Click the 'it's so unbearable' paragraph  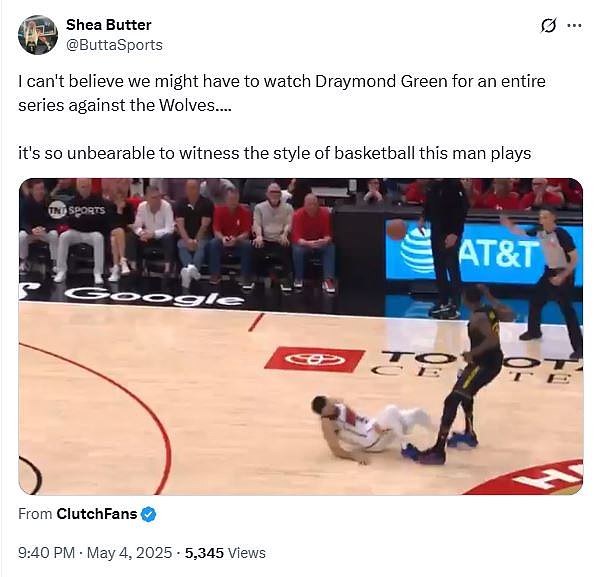tap(275, 153)
